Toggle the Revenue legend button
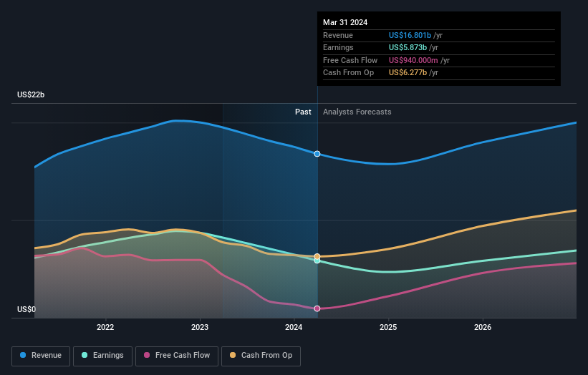Image resolution: width=588 pixels, height=375 pixels. tap(41, 356)
